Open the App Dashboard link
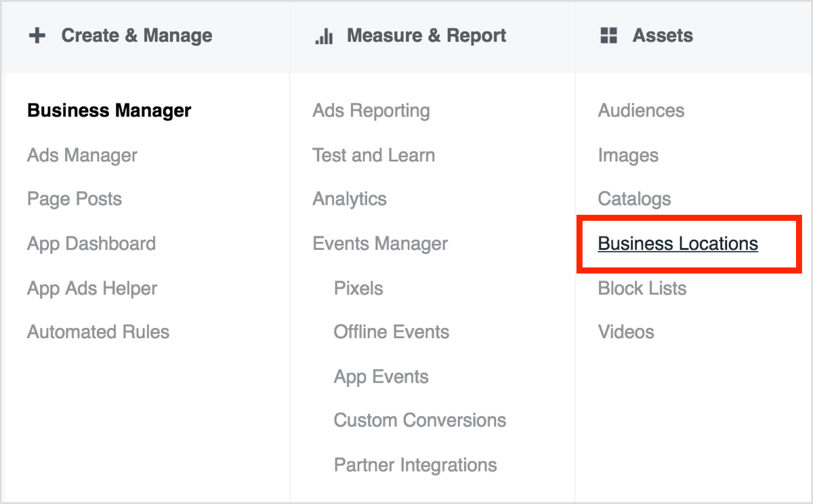 (91, 244)
